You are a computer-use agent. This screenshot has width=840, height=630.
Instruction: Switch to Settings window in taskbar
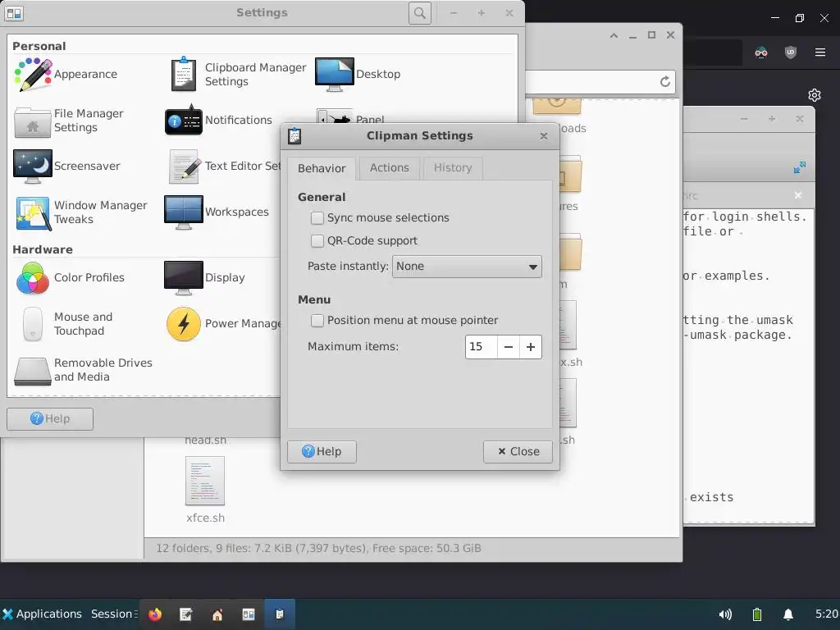(x=249, y=614)
